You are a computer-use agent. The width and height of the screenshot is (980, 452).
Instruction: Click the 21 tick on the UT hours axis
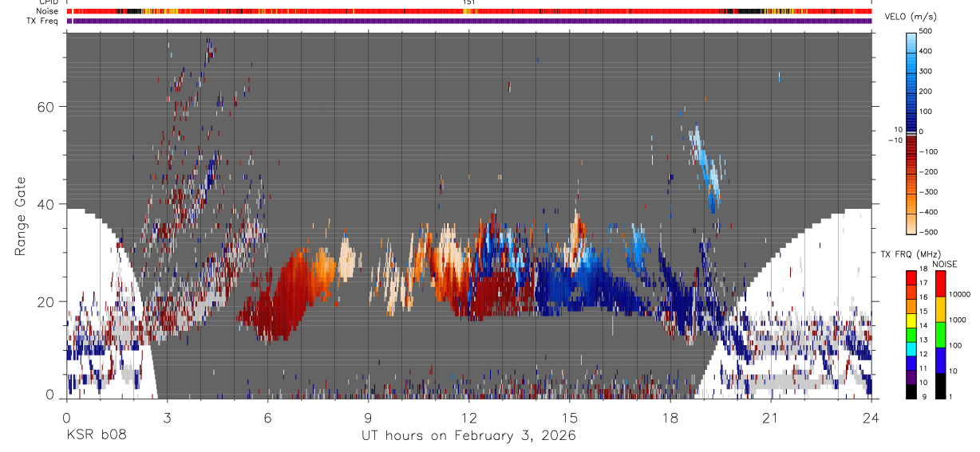(x=770, y=417)
